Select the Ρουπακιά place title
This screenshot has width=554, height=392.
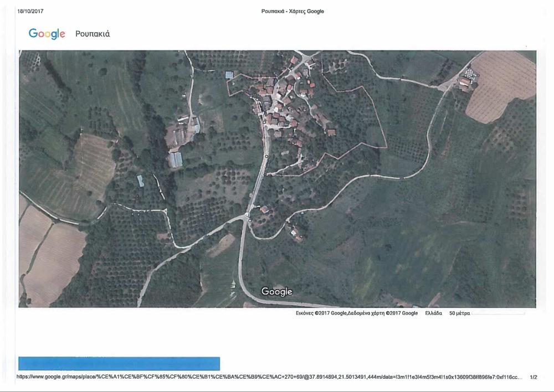coord(93,34)
